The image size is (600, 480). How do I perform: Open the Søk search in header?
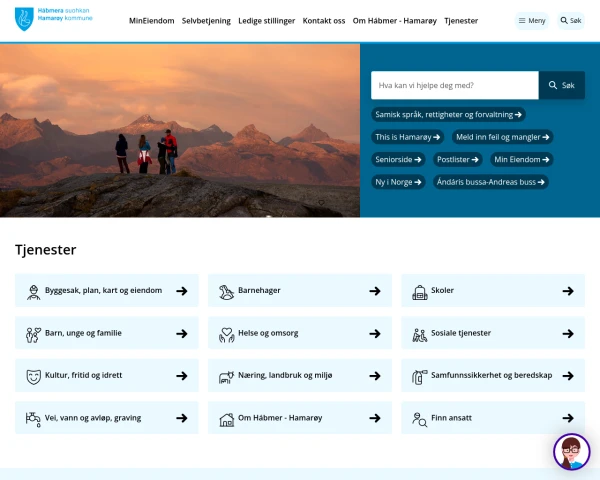[570, 21]
